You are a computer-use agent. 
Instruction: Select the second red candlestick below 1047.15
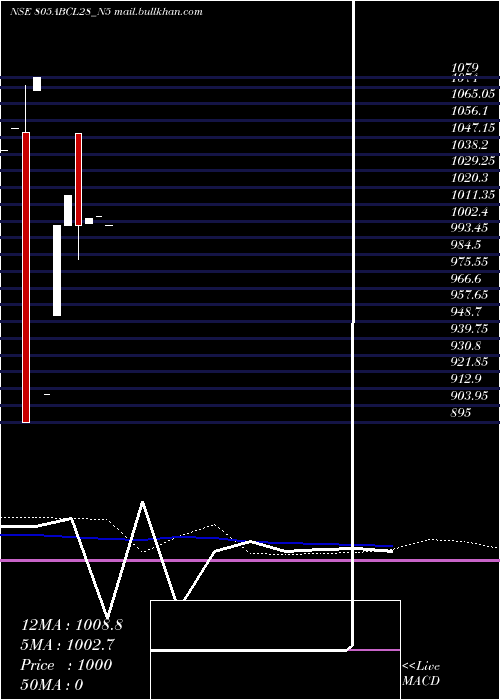tap(79, 179)
